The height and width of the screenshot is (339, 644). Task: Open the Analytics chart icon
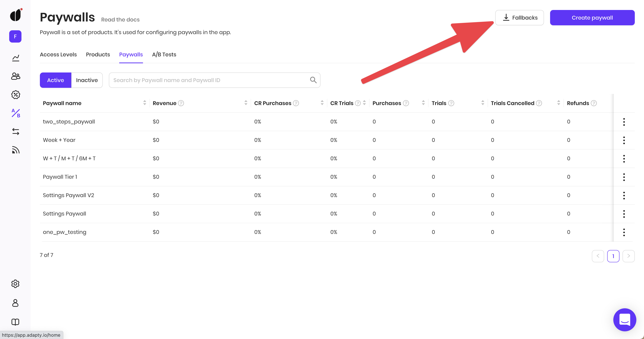point(15,58)
